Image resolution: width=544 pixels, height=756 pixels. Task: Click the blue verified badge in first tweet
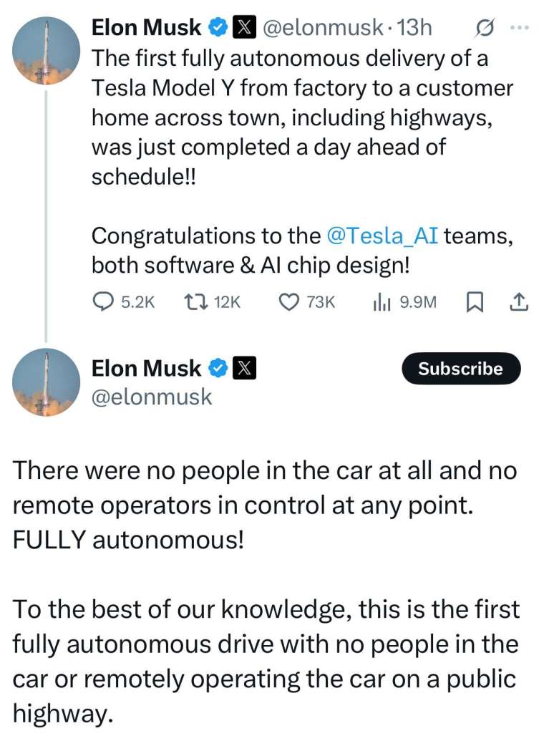(218, 27)
